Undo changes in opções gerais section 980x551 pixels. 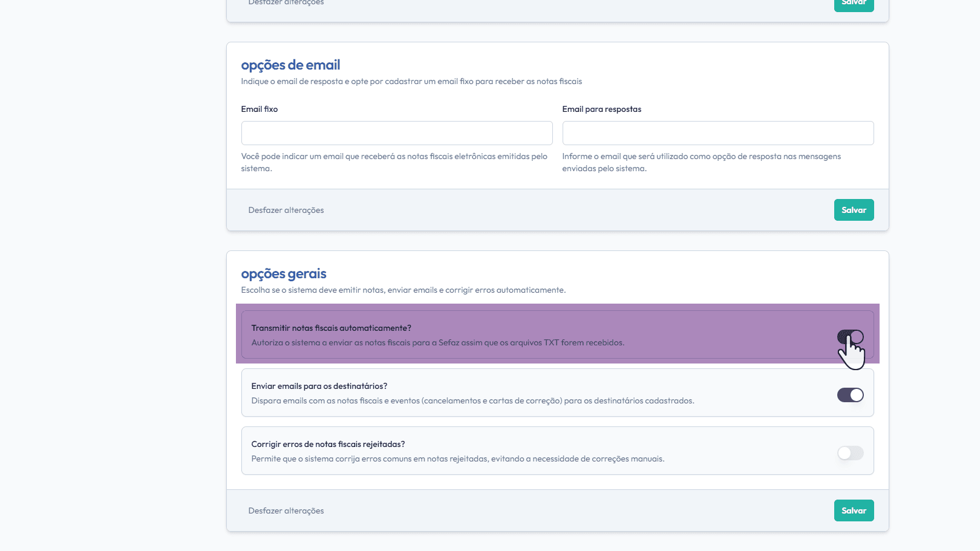[x=286, y=510]
